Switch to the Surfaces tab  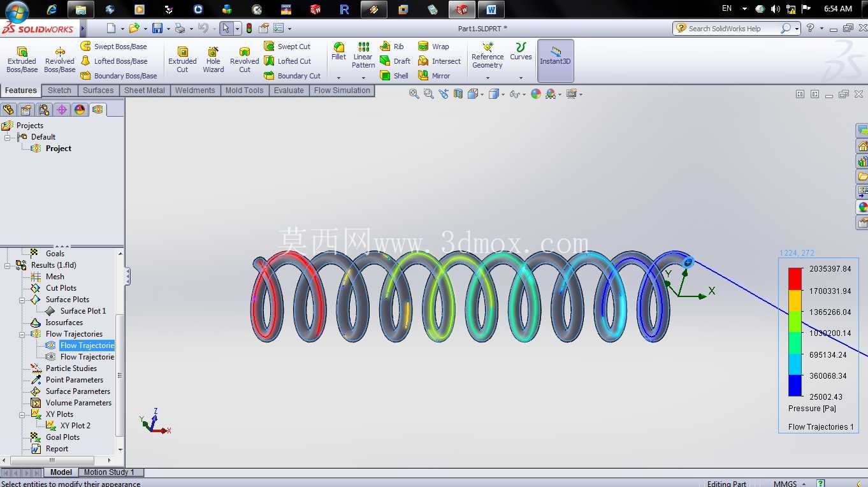click(x=98, y=91)
